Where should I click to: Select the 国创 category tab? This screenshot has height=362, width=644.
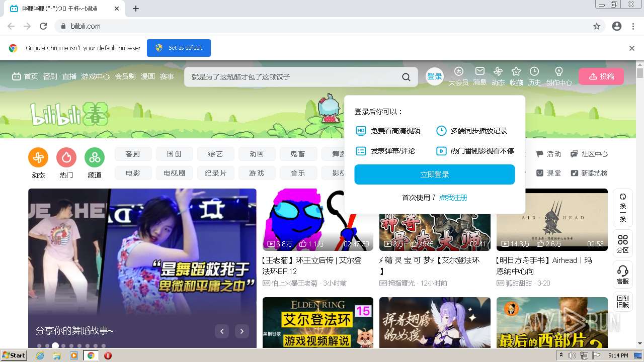pos(174,154)
